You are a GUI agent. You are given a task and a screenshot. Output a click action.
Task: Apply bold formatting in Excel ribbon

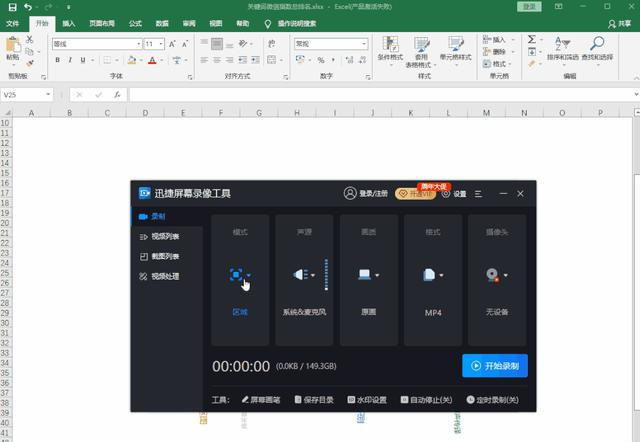[58, 60]
